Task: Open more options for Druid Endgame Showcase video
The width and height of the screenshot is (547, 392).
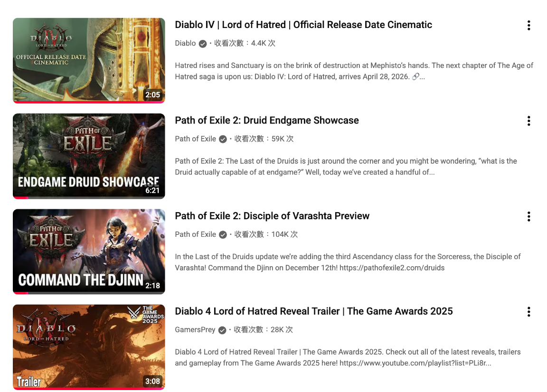Action: [528, 121]
